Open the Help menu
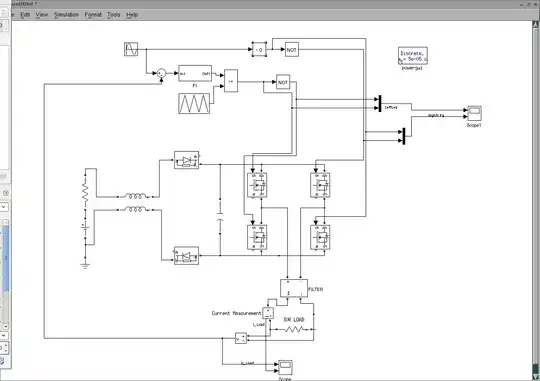Screen dimensions: 540x381 [132, 15]
